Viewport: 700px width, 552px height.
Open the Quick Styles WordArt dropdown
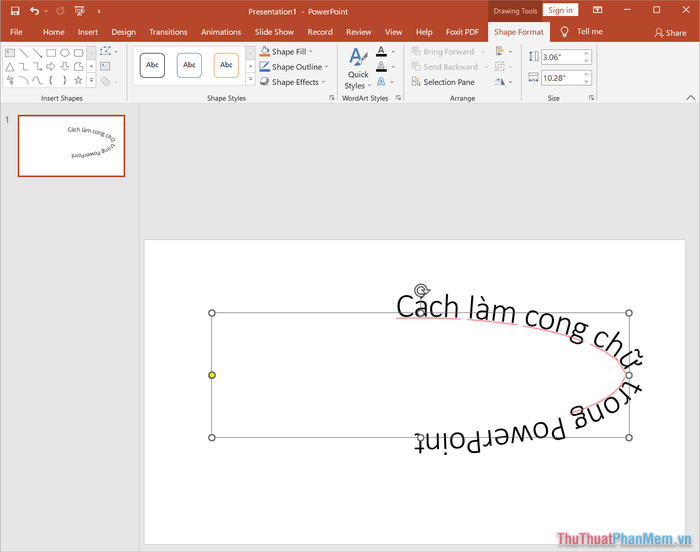[358, 68]
